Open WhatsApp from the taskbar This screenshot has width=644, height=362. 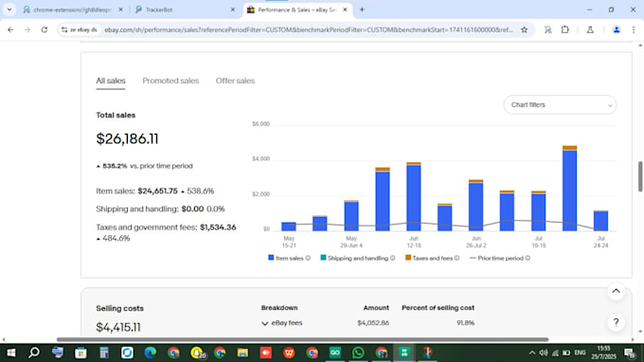pos(358,353)
